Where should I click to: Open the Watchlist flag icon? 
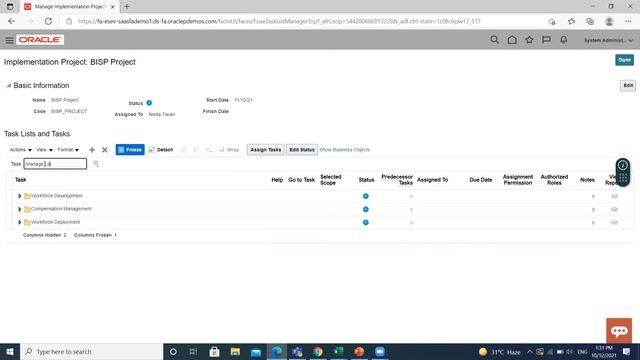[x=546, y=40]
